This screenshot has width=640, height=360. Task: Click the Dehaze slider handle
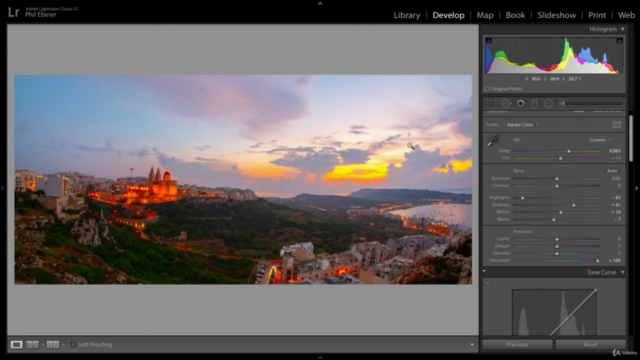point(557,246)
